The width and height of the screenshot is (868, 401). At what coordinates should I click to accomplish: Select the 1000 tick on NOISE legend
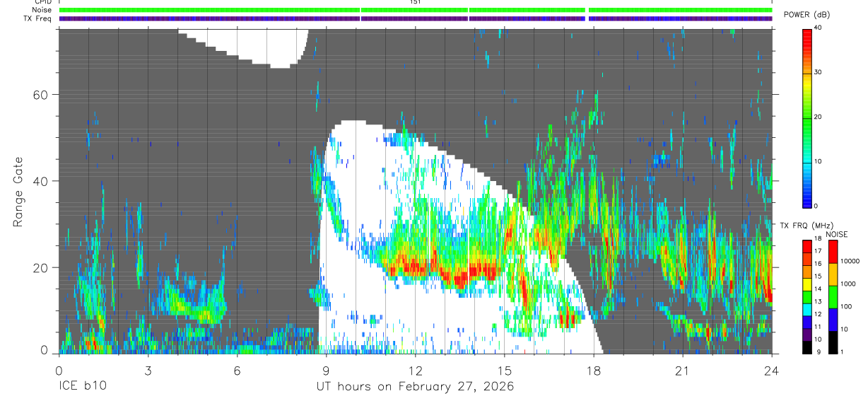point(849,284)
